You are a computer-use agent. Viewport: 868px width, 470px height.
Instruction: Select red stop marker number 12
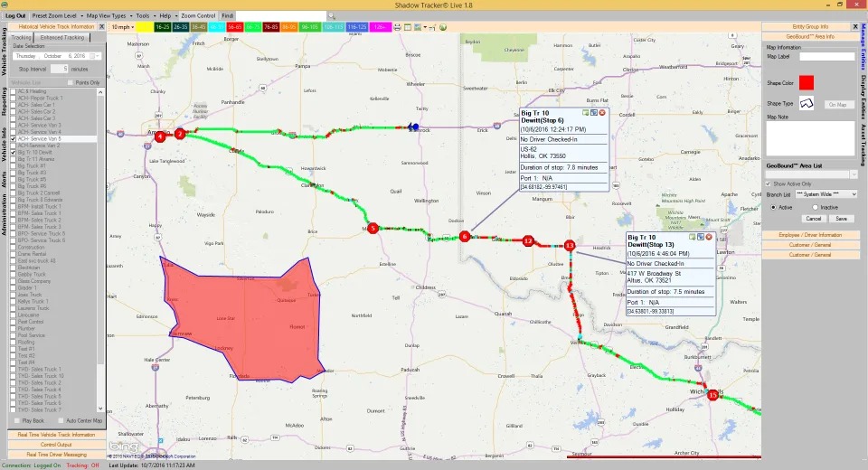click(x=528, y=240)
